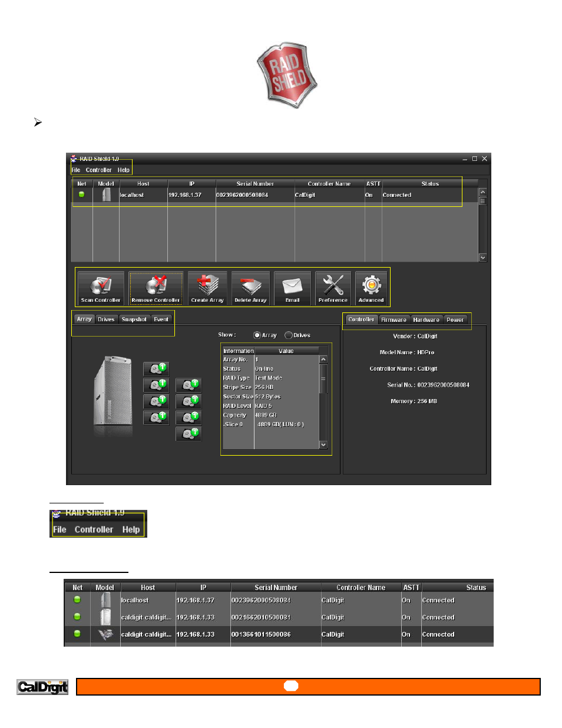Click the tower model icon in main window's localhost row
562x728 pixels.
106,195
